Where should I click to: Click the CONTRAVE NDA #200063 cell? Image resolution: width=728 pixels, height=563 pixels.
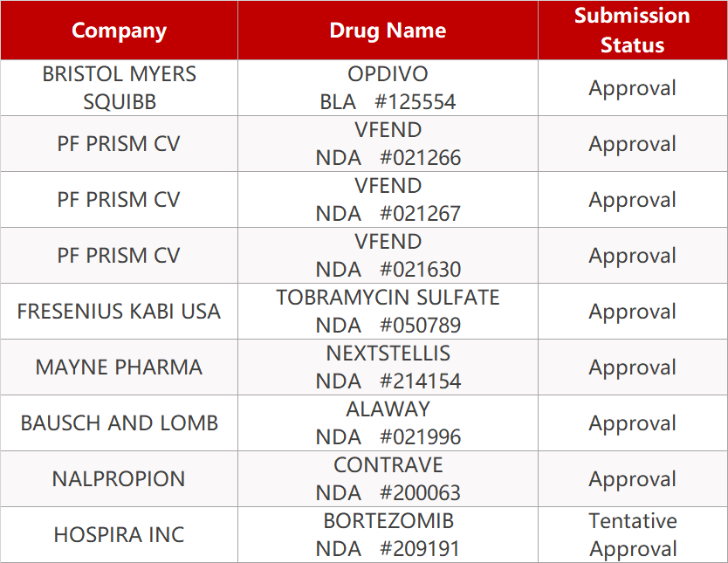pos(388,479)
